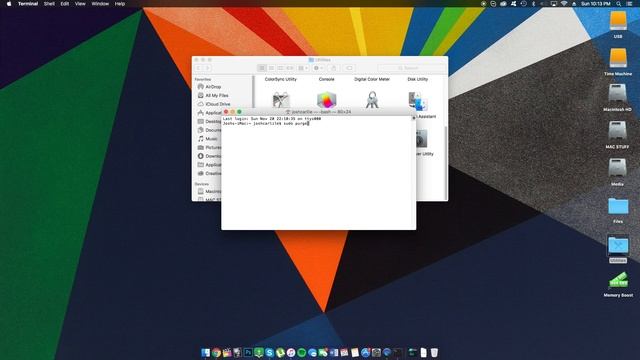
Task: Open the Finder action gear dropdown
Action: point(318,68)
